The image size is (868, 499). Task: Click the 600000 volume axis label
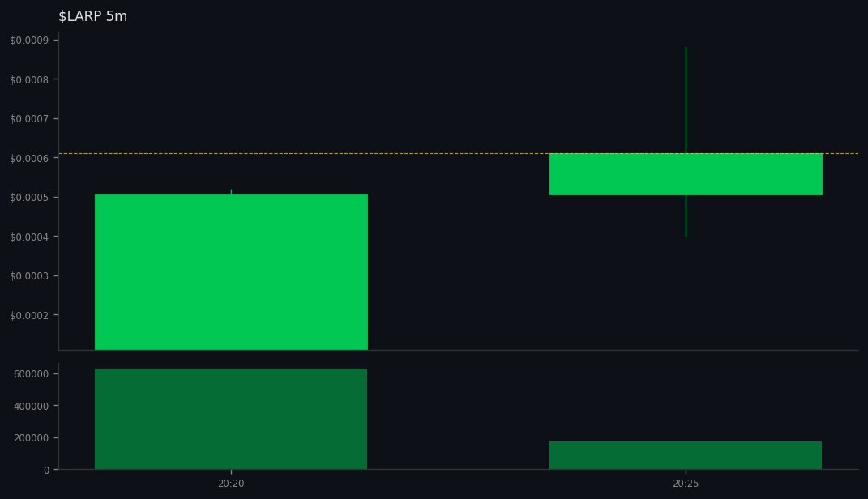(x=30, y=373)
